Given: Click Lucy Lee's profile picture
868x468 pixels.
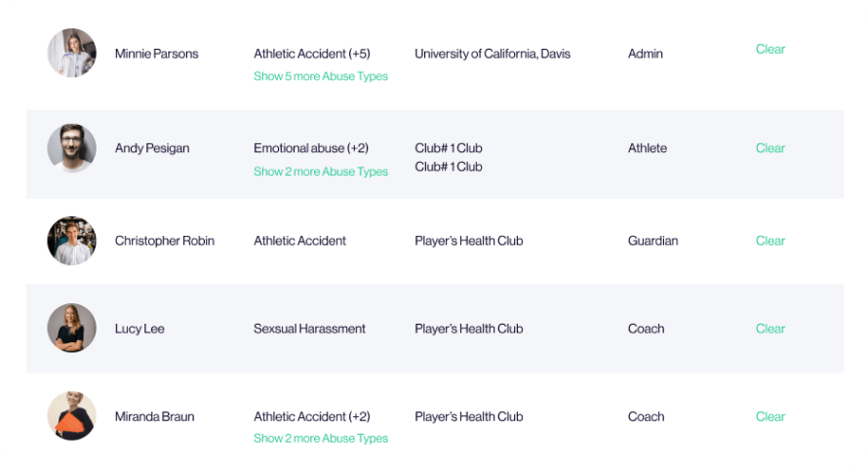Looking at the screenshot, I should [72, 328].
